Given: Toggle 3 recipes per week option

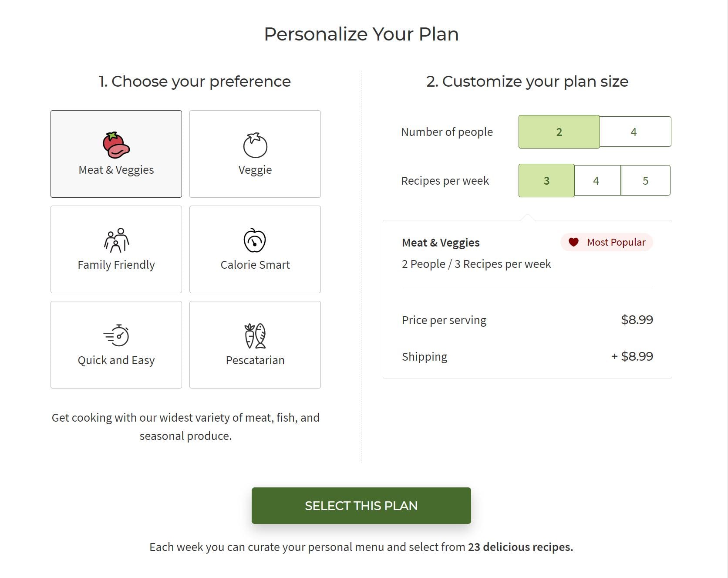Looking at the screenshot, I should point(546,180).
